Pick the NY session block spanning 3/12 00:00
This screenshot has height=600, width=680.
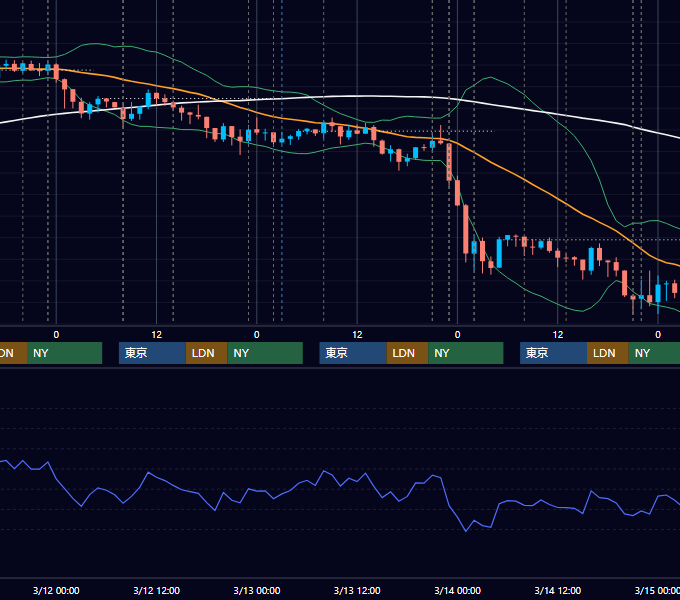point(64,353)
